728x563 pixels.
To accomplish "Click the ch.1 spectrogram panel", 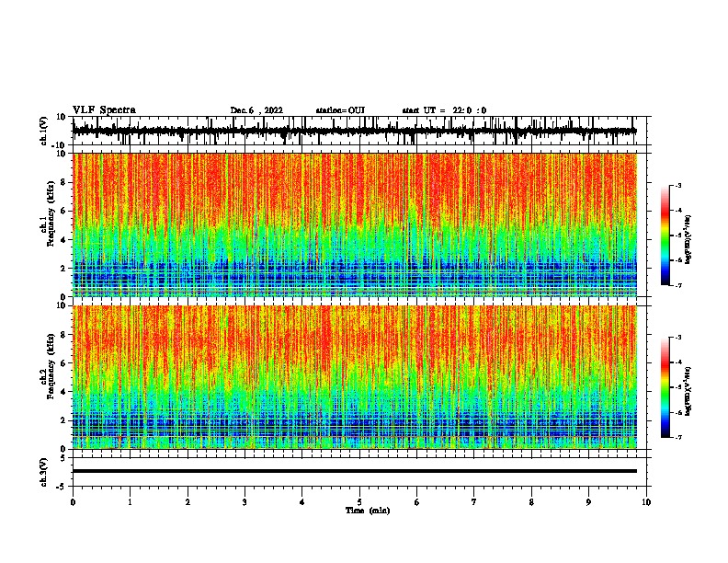I will coord(355,224).
